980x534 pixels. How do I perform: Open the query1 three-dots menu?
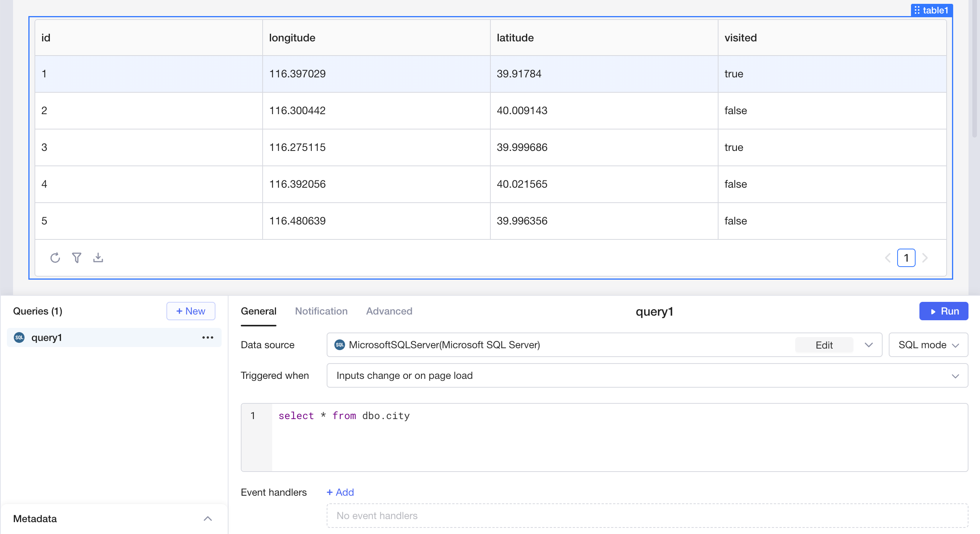coord(208,337)
